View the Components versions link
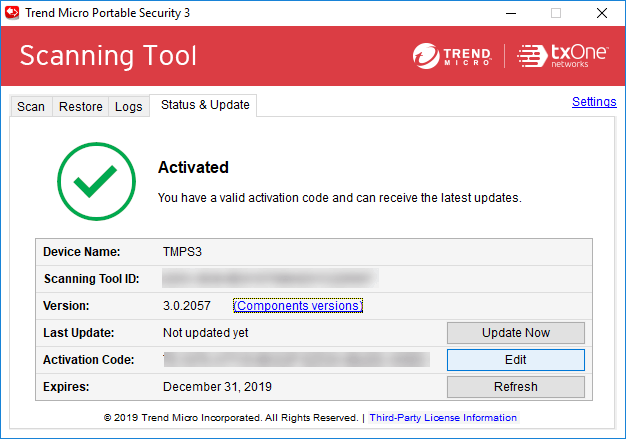The height and width of the screenshot is (439, 626). pyautogui.click(x=297, y=305)
